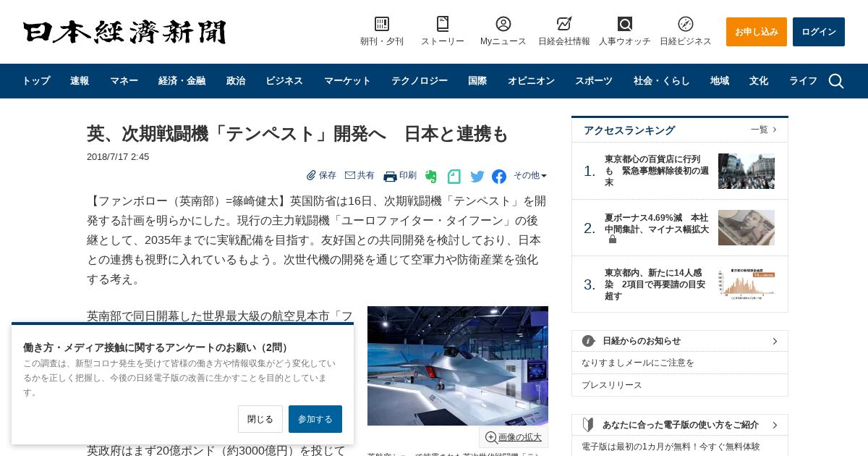Select トップ in navigation bar

pos(36,81)
